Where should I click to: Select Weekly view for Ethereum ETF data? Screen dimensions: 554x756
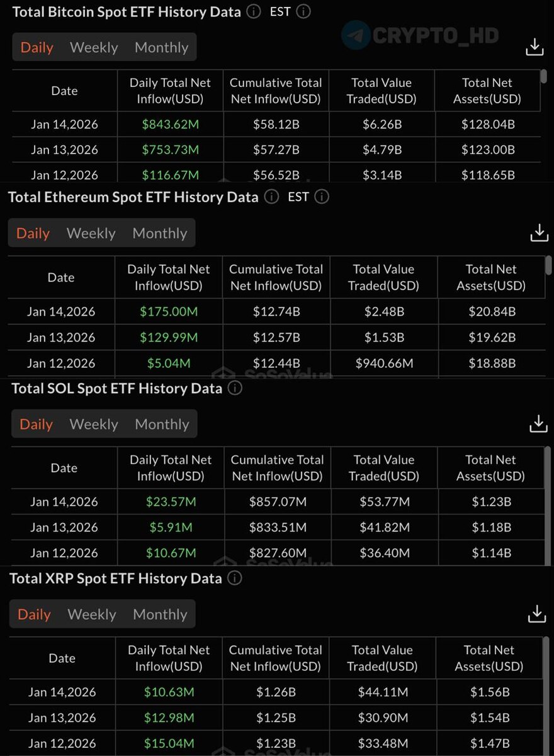point(91,233)
